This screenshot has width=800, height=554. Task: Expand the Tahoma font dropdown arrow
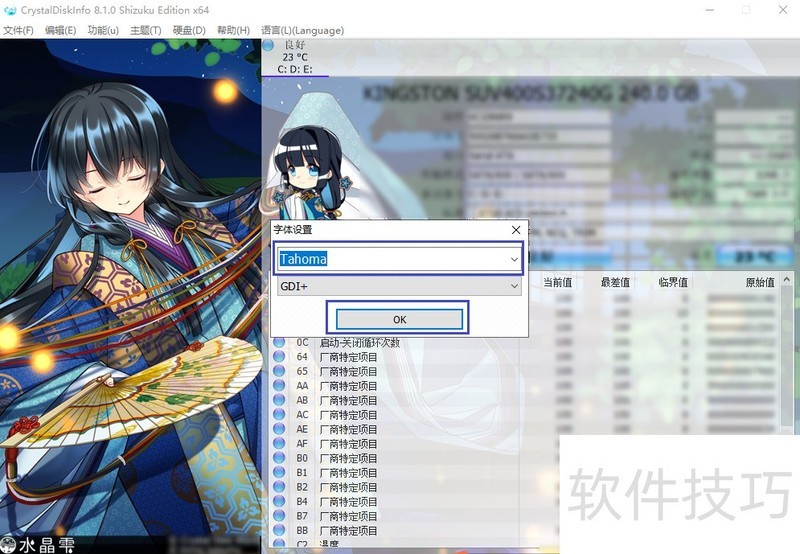[514, 259]
